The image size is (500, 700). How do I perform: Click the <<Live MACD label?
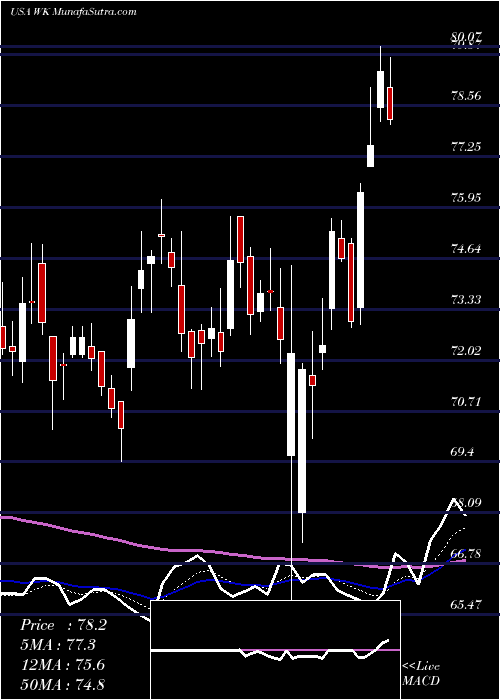point(421,673)
